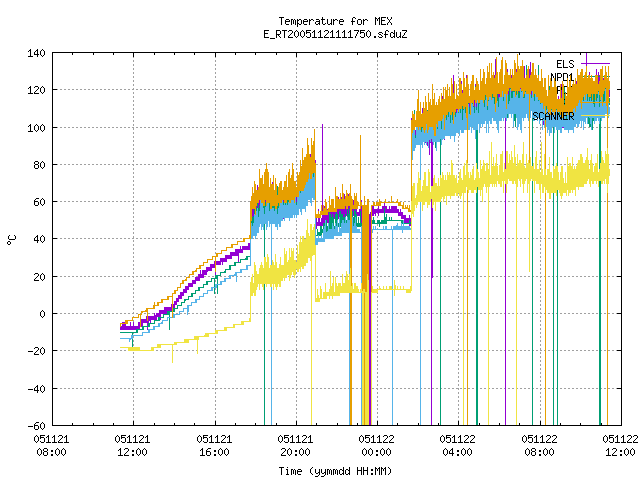Click the positive 40 y-axis tick label
The width and height of the screenshot is (640, 480).
point(39,239)
